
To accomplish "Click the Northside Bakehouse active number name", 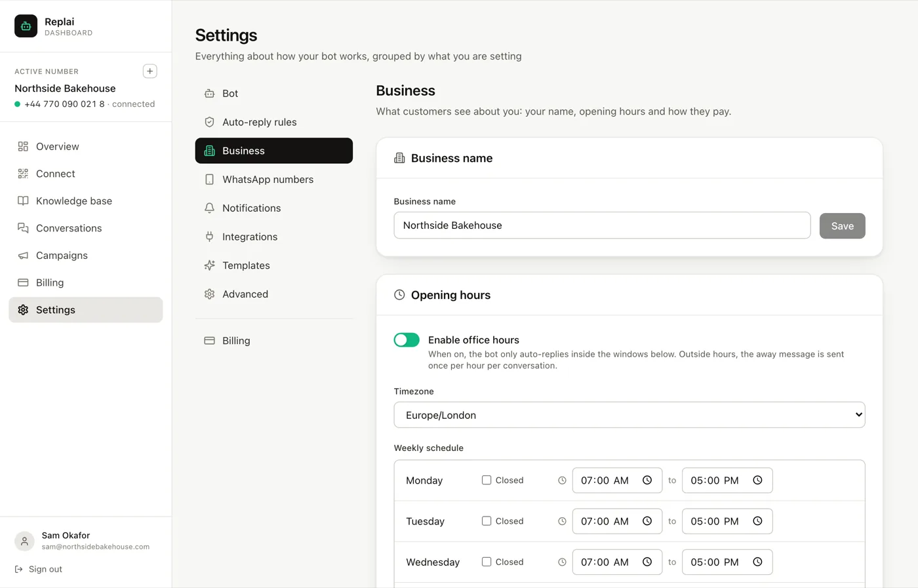I will point(65,88).
